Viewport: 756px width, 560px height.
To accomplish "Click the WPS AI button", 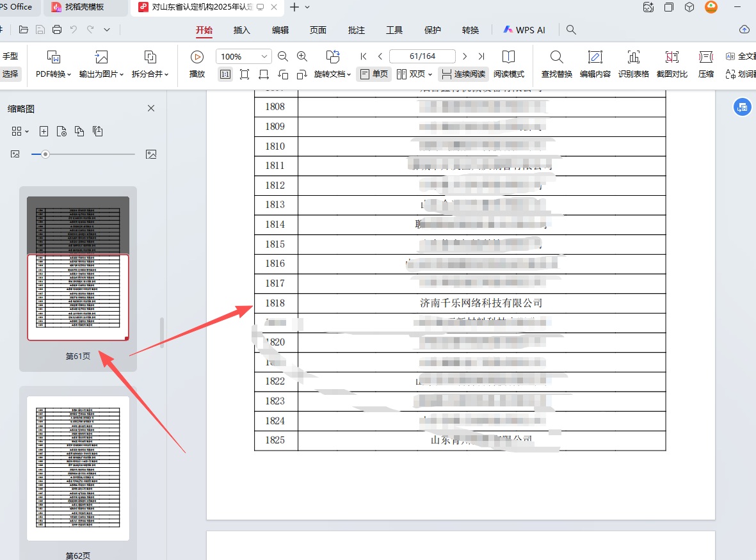I will coord(524,30).
